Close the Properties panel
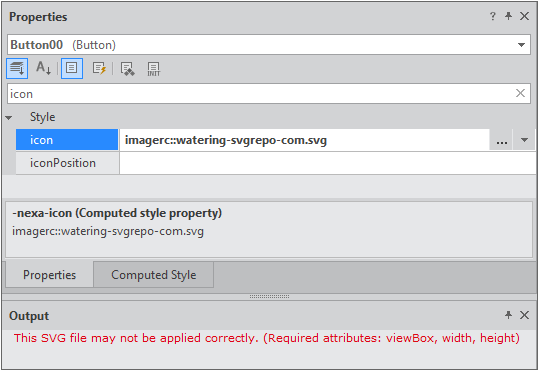This screenshot has width=538, height=370. (524, 16)
